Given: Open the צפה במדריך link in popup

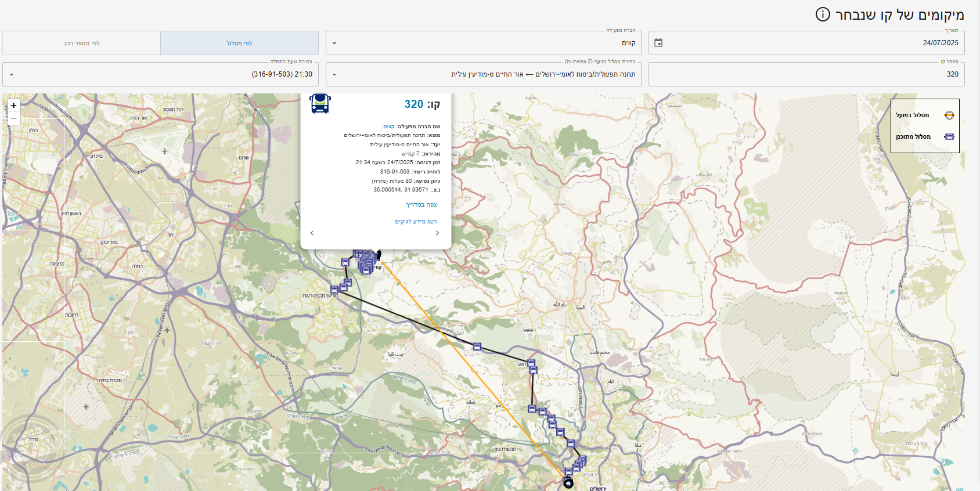Looking at the screenshot, I should 421,205.
